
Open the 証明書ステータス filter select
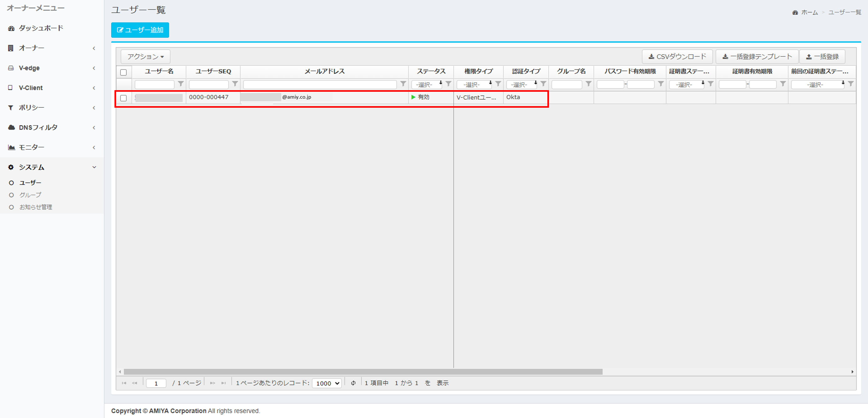coord(687,84)
